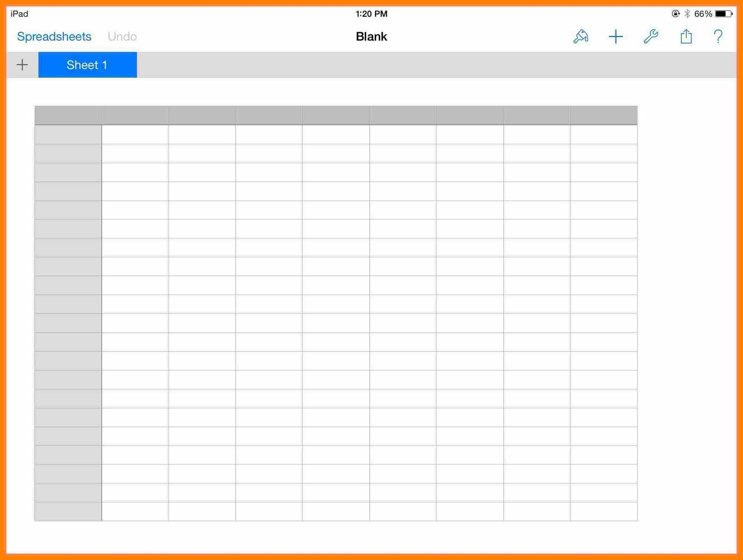This screenshot has height=560, width=743.
Task: Open the time display in status bar
Action: pyautogui.click(x=371, y=13)
